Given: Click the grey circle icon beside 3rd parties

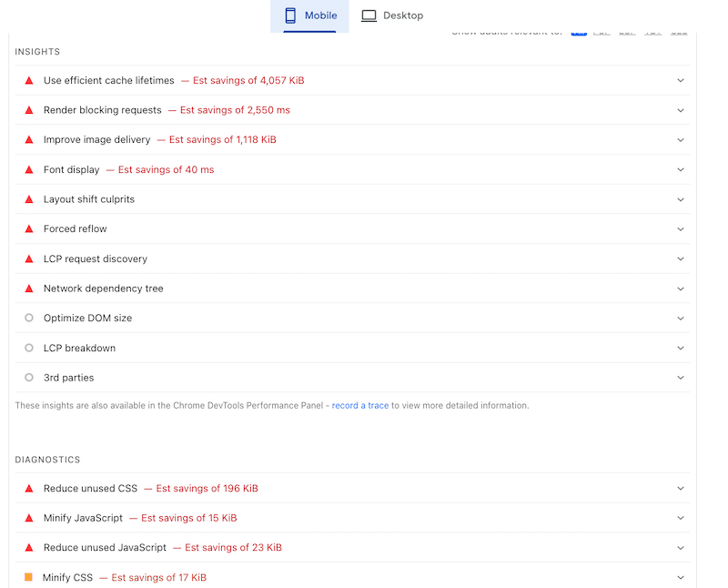Looking at the screenshot, I should (x=29, y=377).
